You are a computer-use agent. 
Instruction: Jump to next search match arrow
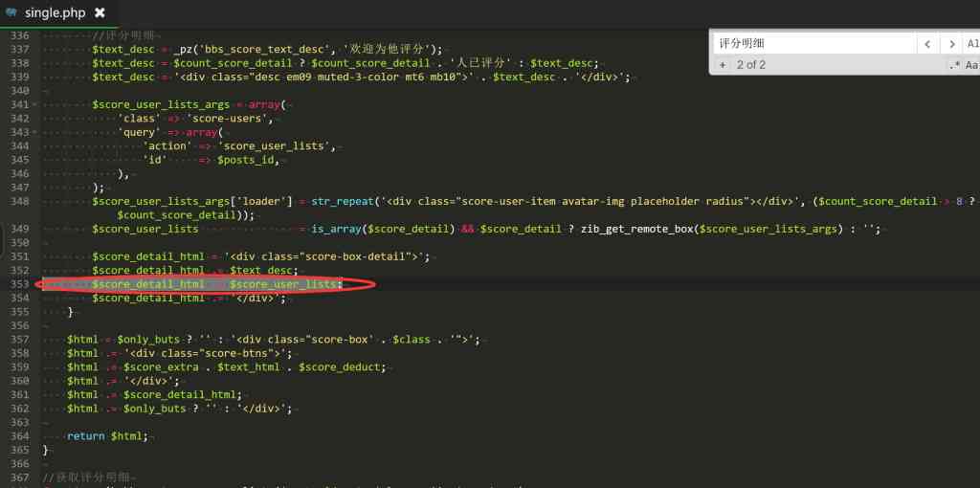point(950,44)
